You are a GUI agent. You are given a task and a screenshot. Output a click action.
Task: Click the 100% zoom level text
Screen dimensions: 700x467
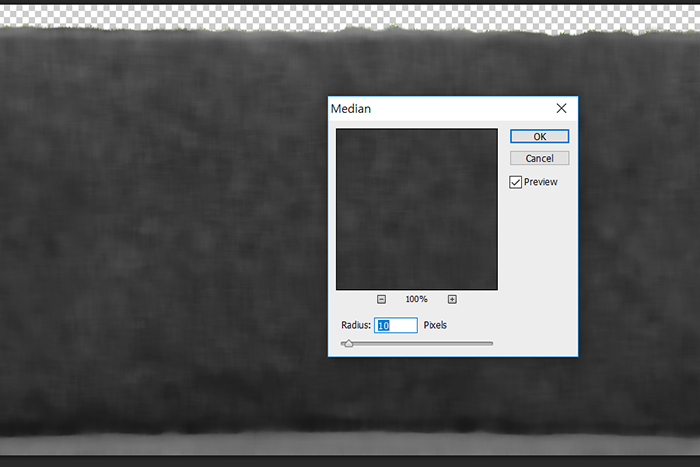pos(417,299)
